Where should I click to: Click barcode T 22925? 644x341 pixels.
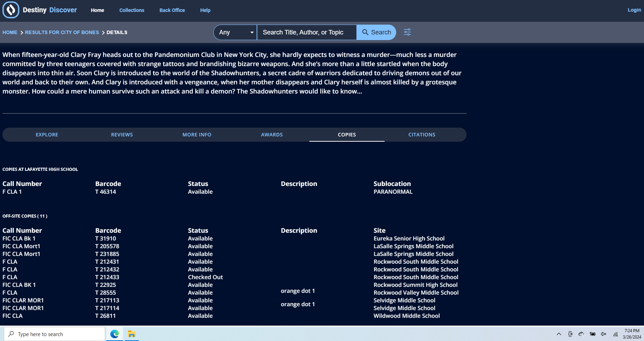pyautogui.click(x=105, y=285)
